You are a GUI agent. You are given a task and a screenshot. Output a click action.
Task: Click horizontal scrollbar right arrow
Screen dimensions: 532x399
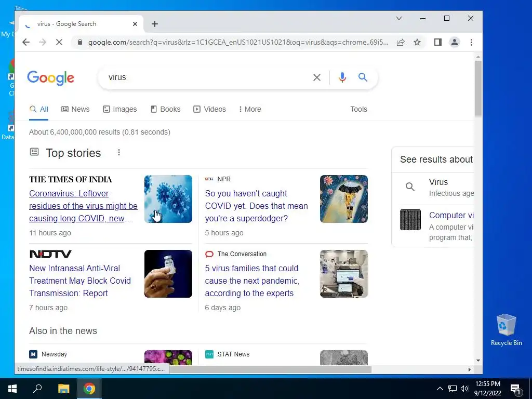tap(470, 369)
